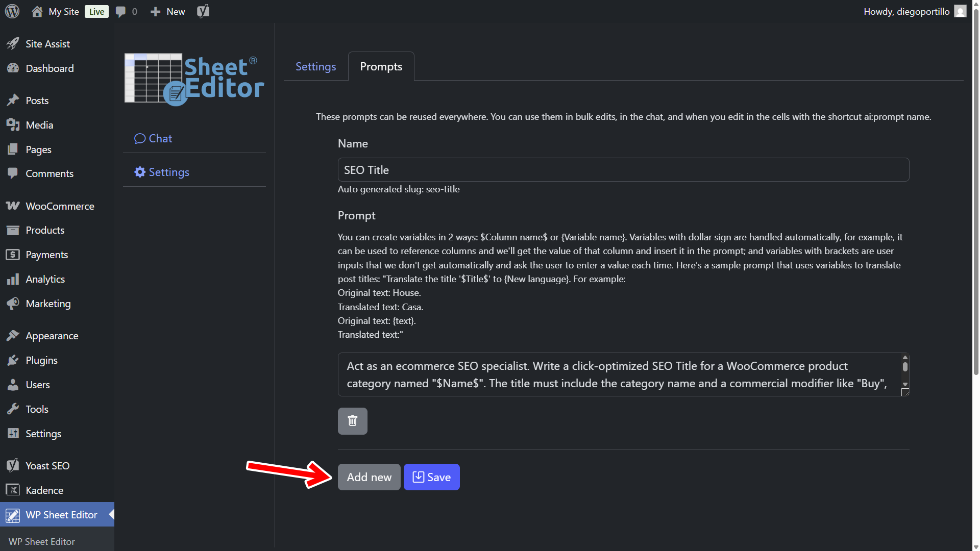This screenshot has width=980, height=551.
Task: Click inside the prompt text area
Action: [x=618, y=374]
